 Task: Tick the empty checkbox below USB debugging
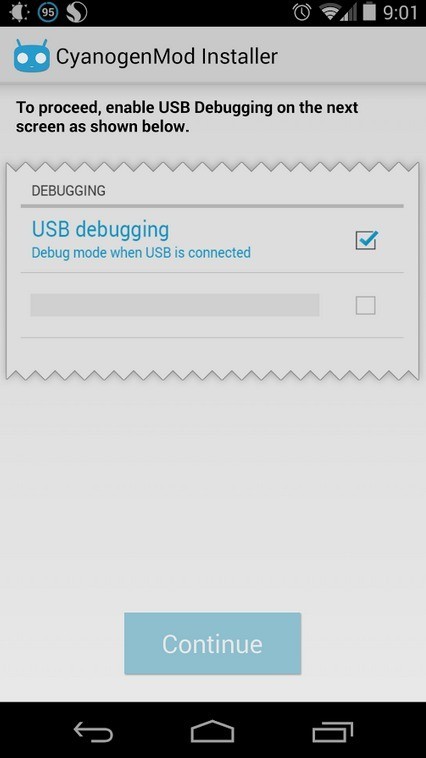[366, 306]
